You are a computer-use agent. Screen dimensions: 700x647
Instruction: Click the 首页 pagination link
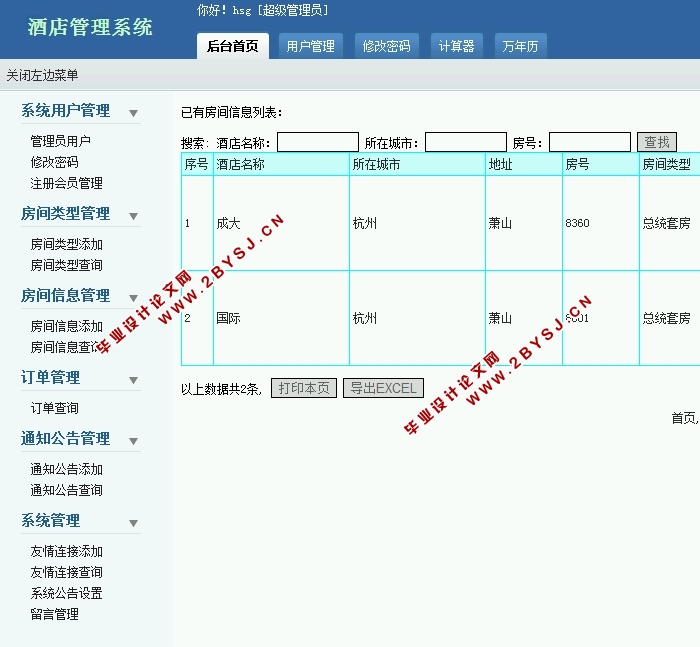coord(683,418)
